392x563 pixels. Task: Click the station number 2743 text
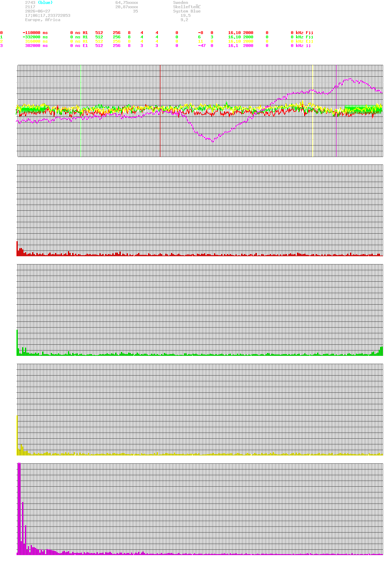(30, 3)
